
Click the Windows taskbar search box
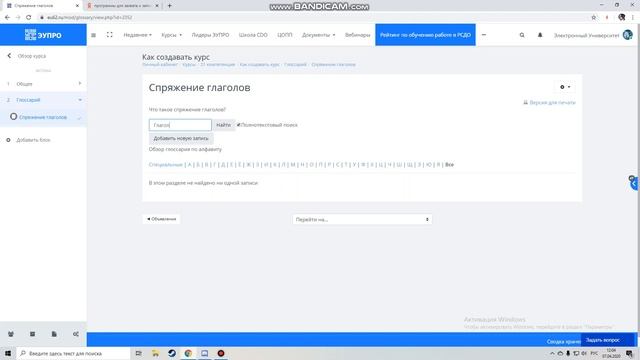73,353
